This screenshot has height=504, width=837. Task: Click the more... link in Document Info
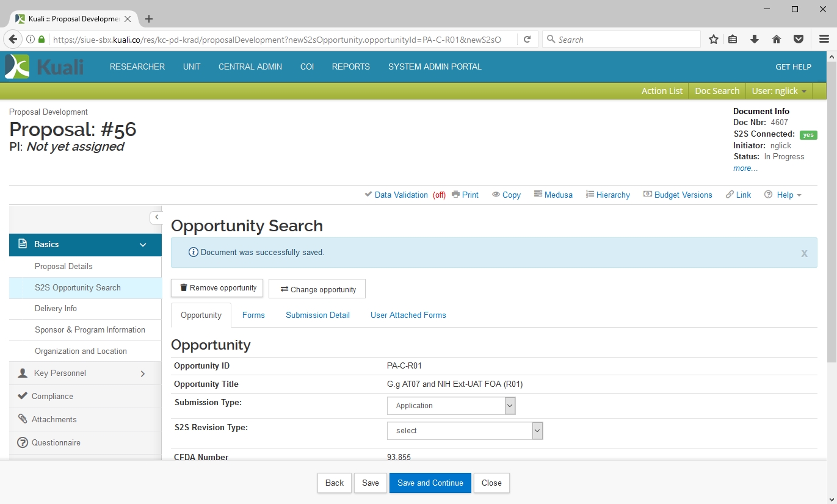pos(745,168)
